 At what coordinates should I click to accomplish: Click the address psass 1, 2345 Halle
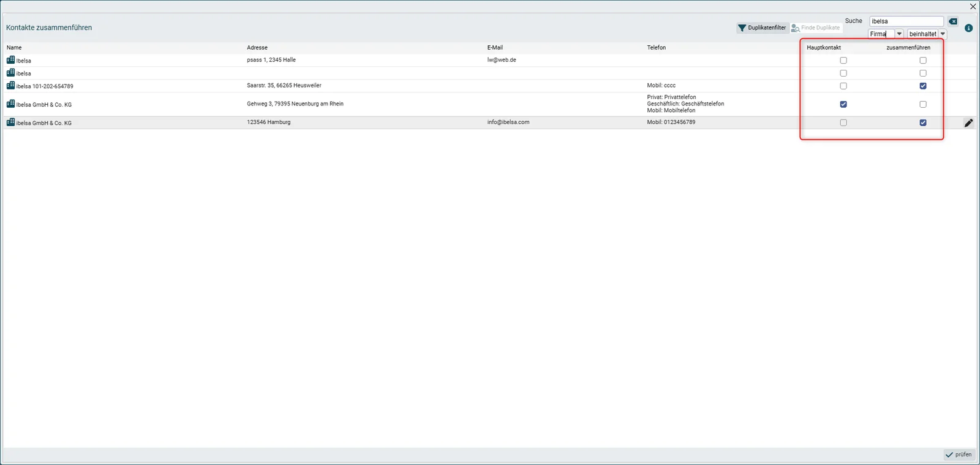pos(271,60)
